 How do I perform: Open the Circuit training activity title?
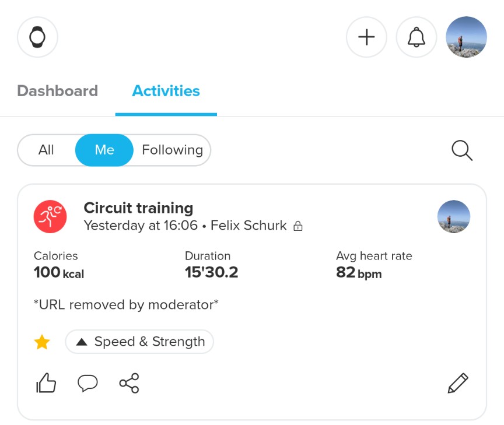tap(138, 208)
